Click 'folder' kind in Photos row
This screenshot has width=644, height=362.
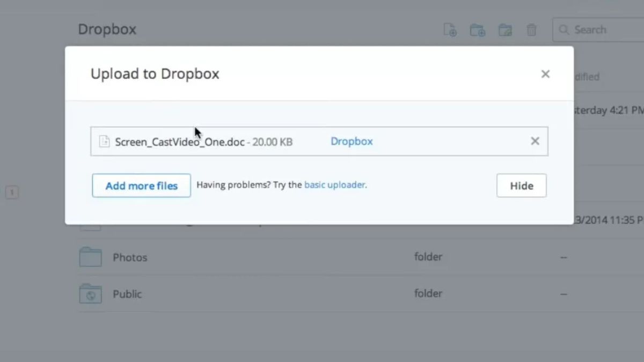[428, 257]
